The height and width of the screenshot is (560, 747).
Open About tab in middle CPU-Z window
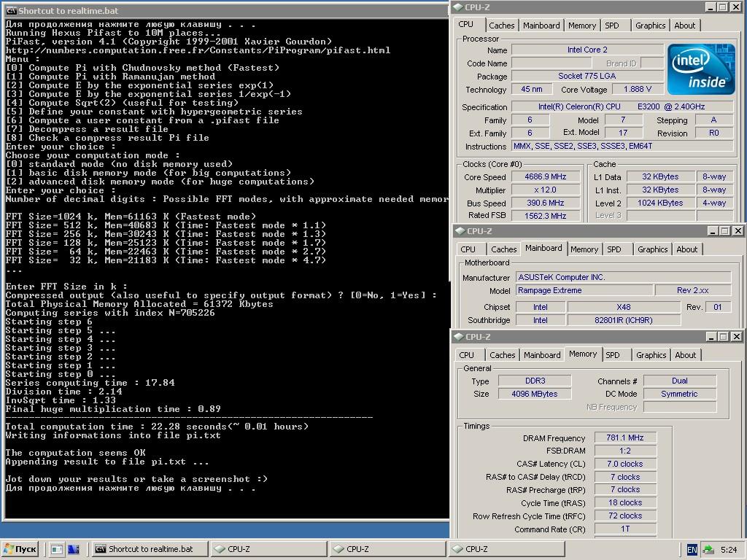tap(686, 249)
